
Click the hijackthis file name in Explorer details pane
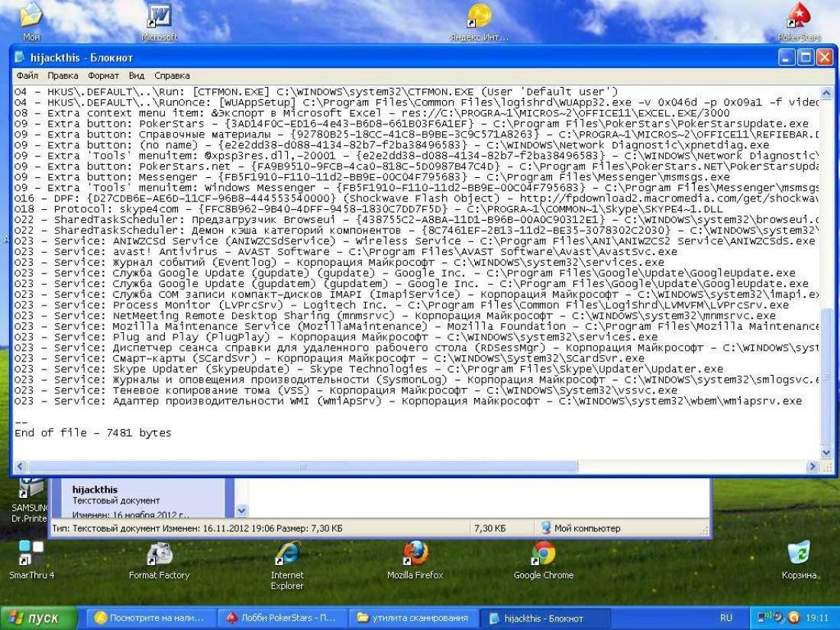pos(95,489)
